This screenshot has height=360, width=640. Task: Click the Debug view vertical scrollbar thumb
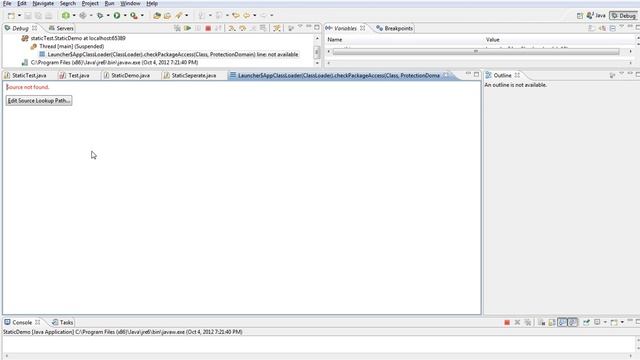click(x=317, y=52)
